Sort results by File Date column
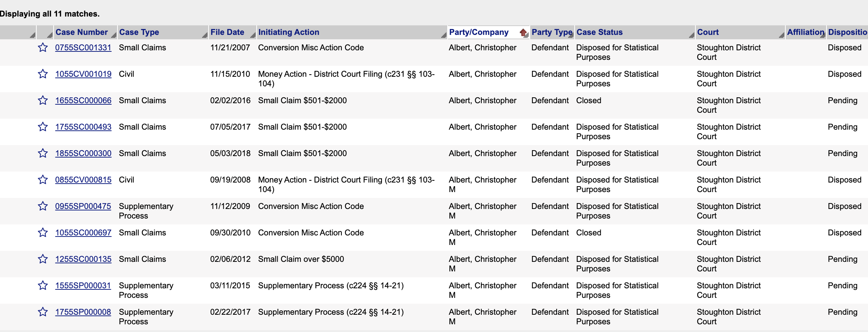The height and width of the screenshot is (332, 868). 227,32
